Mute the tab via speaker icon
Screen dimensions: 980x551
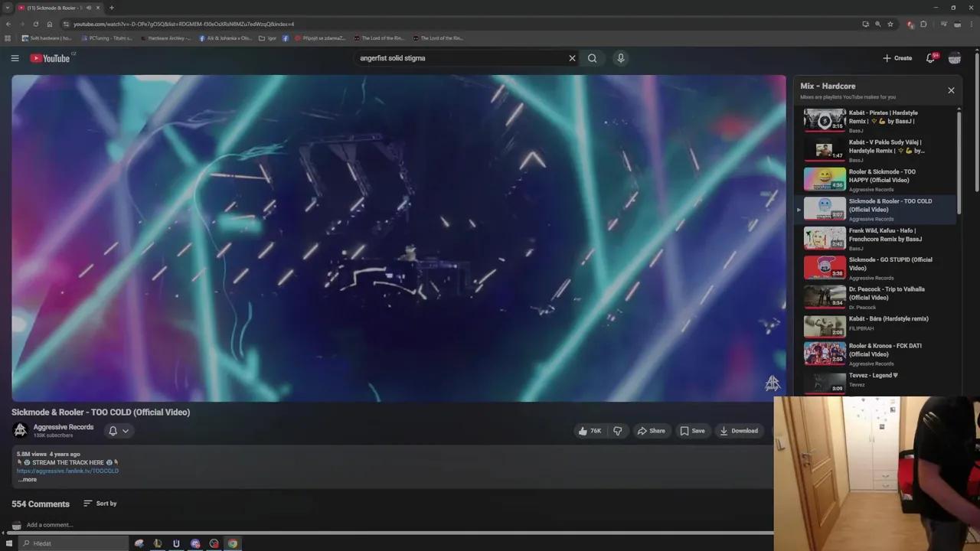[88, 8]
